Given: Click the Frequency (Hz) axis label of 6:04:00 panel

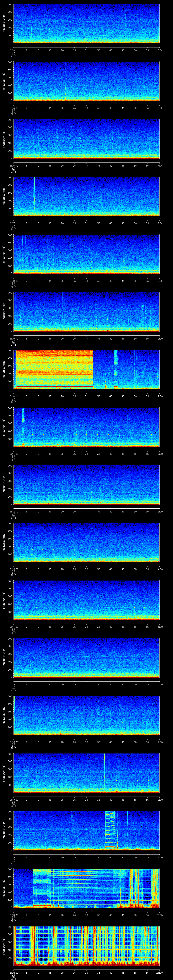Looking at the screenshot, I should 4,24.
